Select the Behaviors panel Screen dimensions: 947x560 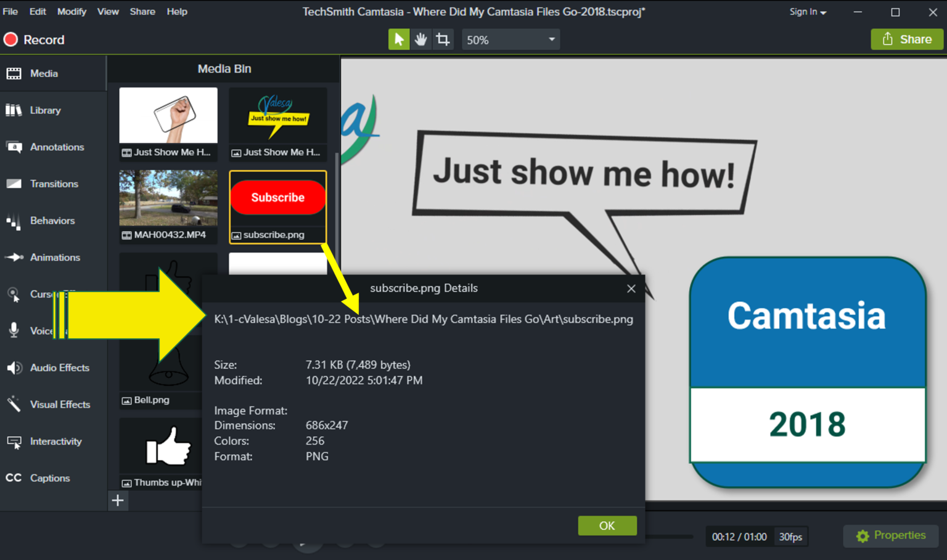click(52, 221)
